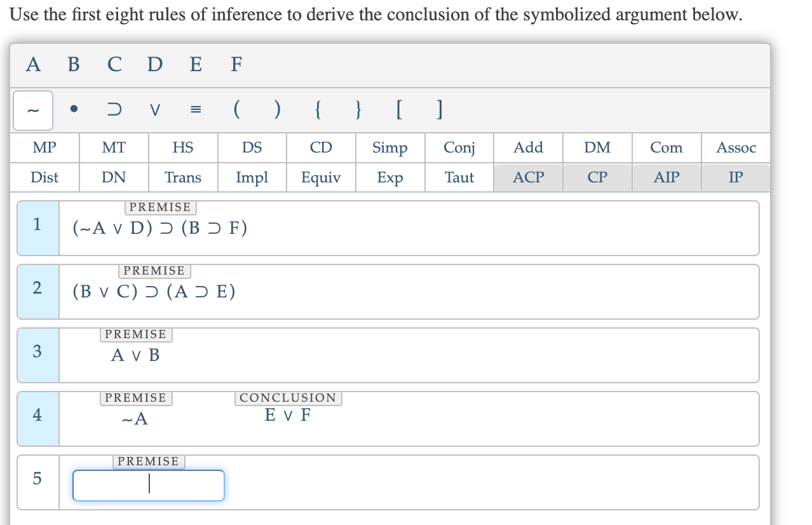The image size is (812, 525).
Task: Apply the MT rule
Action: [113, 147]
